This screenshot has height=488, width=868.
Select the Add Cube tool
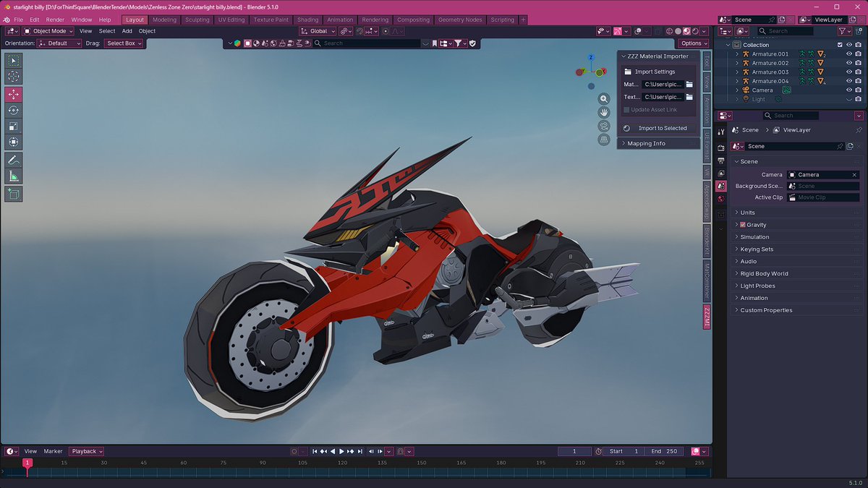coord(14,194)
